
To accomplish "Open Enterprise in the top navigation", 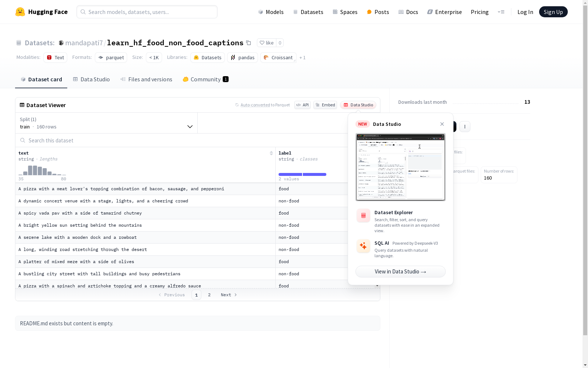I will pyautogui.click(x=445, y=12).
